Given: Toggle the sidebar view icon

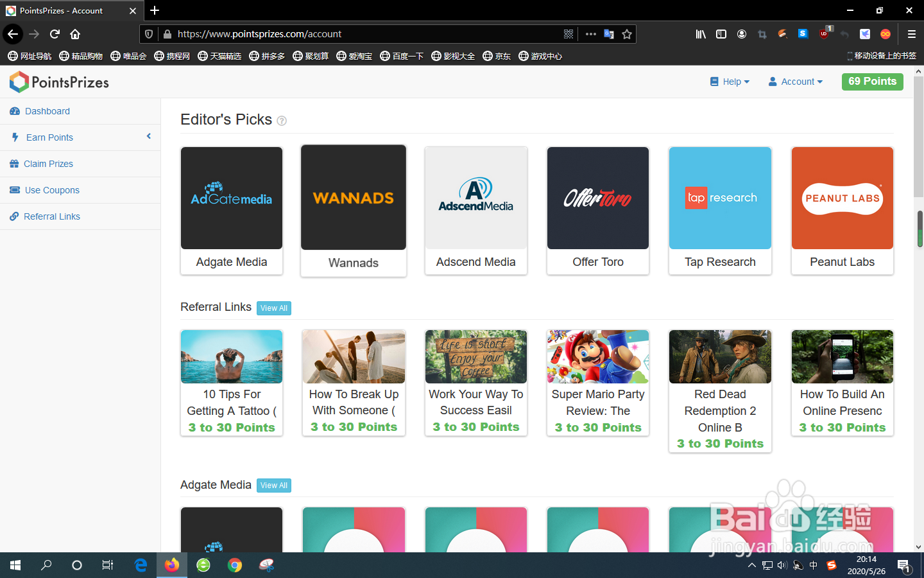Looking at the screenshot, I should tap(721, 34).
